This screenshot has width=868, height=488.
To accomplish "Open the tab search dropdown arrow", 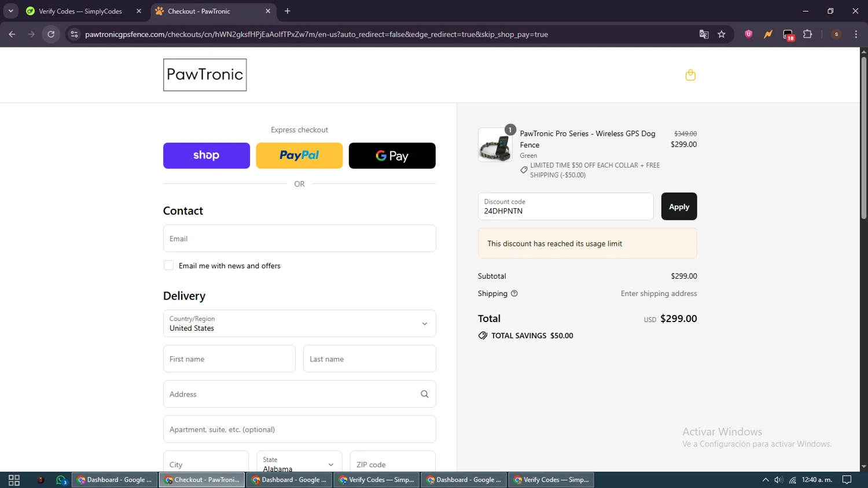I will coord(10,11).
